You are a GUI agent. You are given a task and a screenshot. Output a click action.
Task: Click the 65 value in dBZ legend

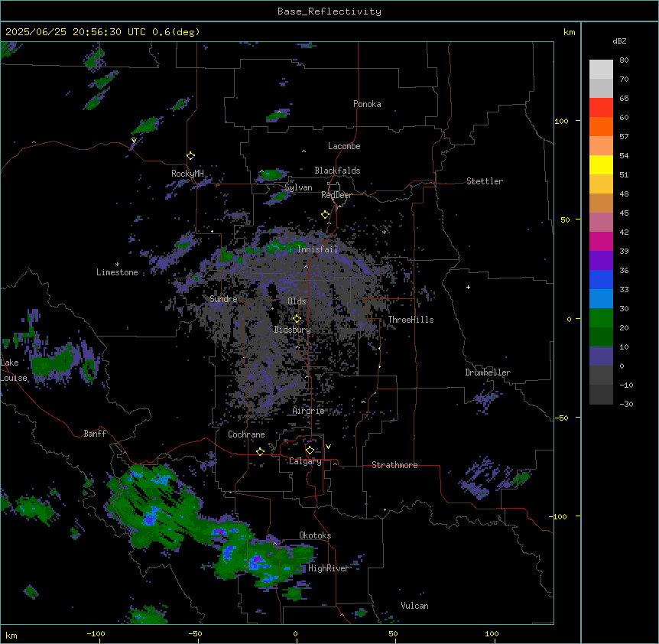[624, 99]
